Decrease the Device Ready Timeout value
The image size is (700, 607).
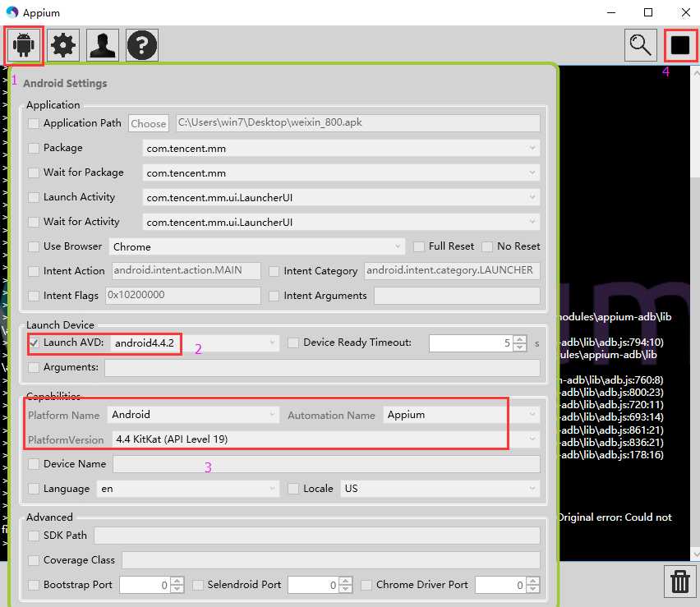click(519, 347)
